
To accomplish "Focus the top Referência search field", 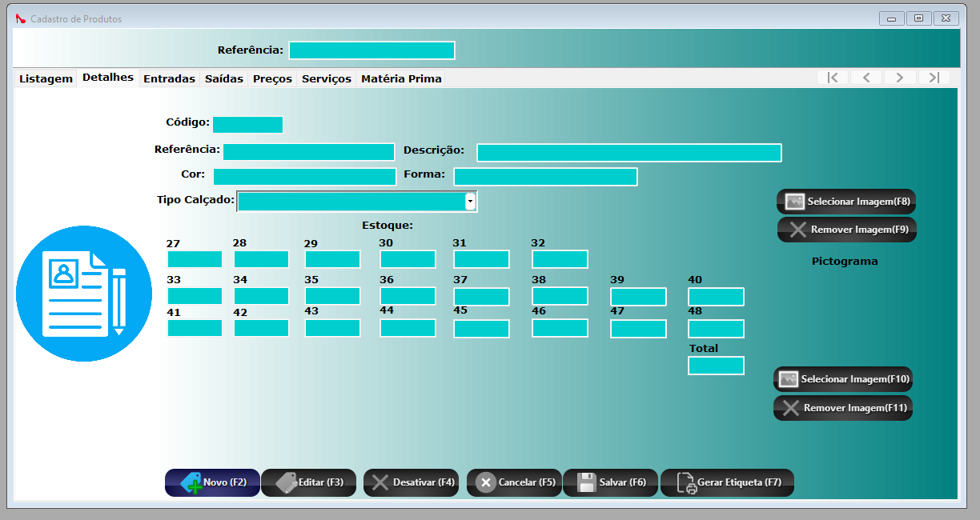I will [x=372, y=50].
